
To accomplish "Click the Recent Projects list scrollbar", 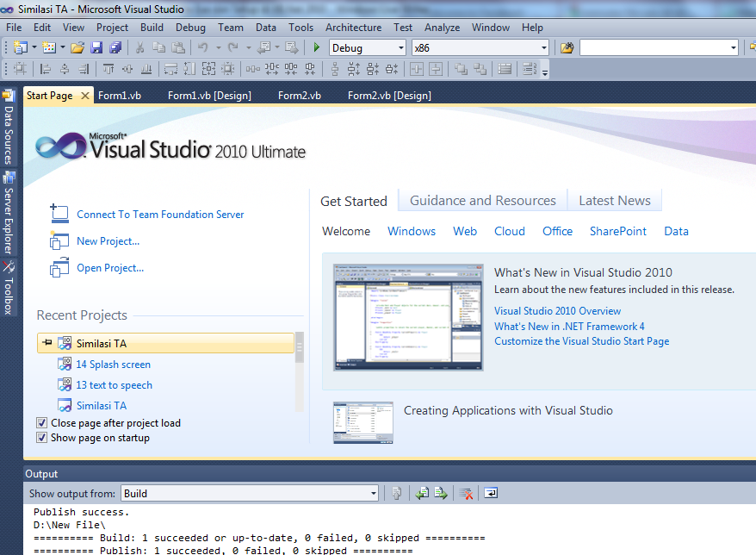I will (300, 371).
